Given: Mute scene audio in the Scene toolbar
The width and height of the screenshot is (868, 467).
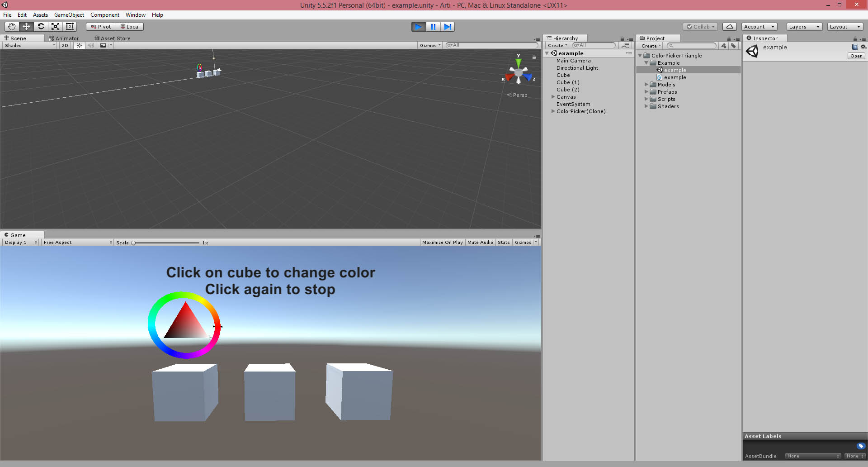Looking at the screenshot, I should (x=91, y=45).
